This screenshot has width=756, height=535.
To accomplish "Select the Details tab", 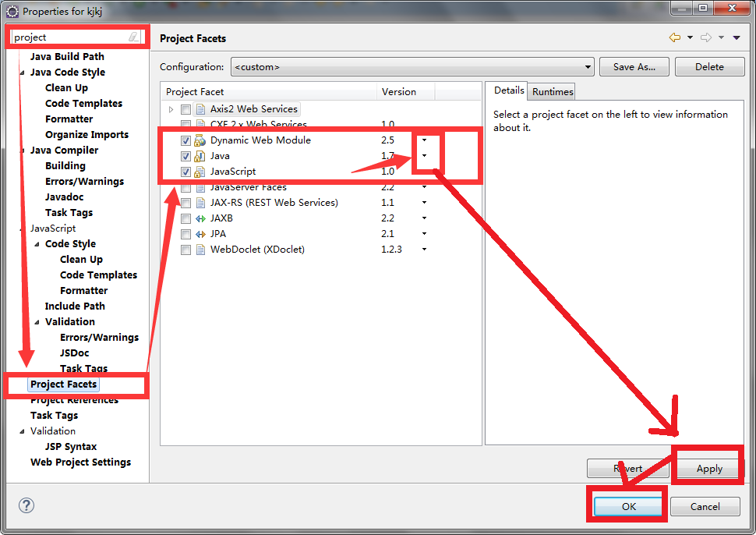I will point(509,91).
